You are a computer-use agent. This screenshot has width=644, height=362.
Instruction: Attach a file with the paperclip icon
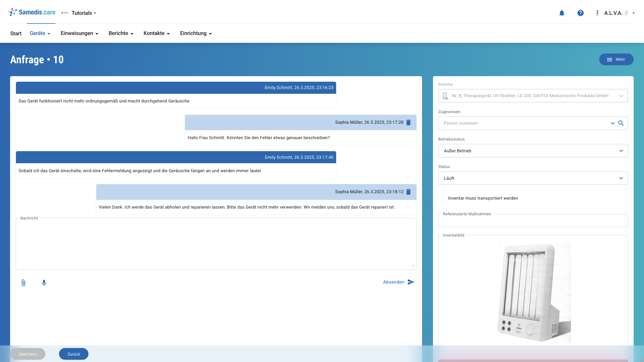(x=24, y=283)
